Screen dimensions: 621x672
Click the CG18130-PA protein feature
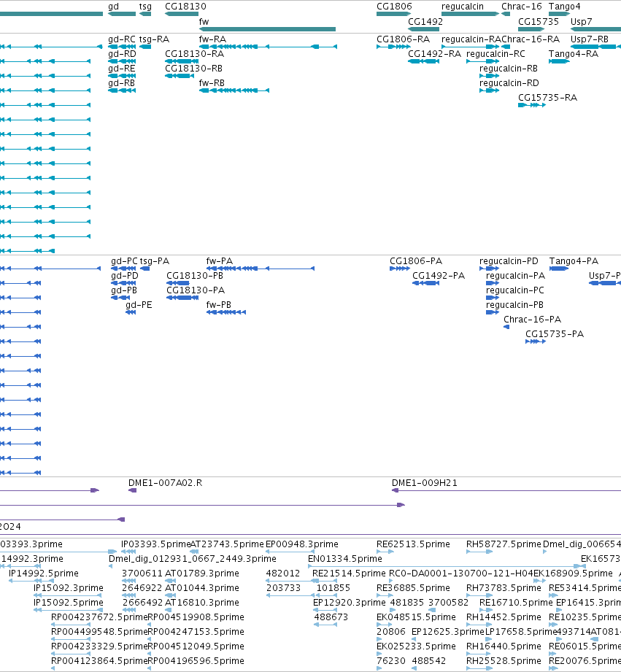tap(182, 298)
